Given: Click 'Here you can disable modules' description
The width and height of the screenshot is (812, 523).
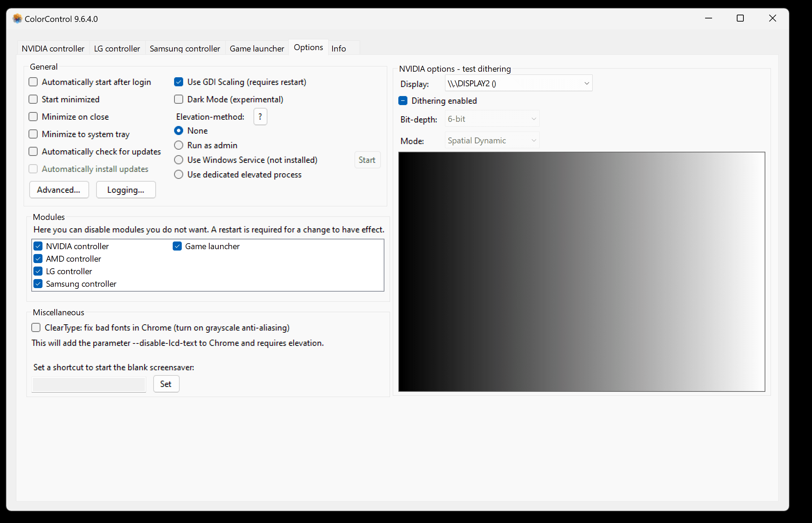Looking at the screenshot, I should (x=209, y=230).
